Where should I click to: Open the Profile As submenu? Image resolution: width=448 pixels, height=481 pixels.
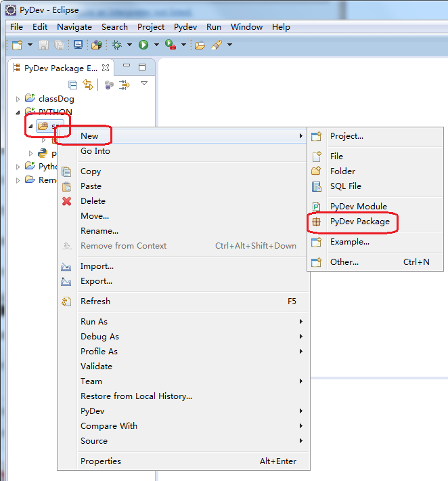[x=183, y=351]
